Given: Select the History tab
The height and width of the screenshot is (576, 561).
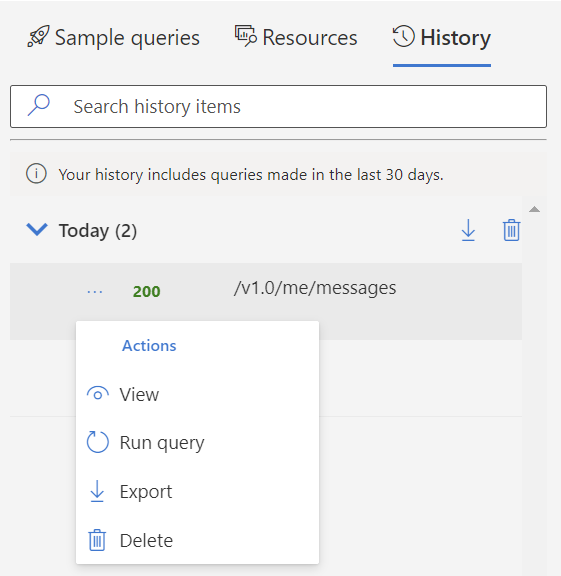Looking at the screenshot, I should 442,37.
